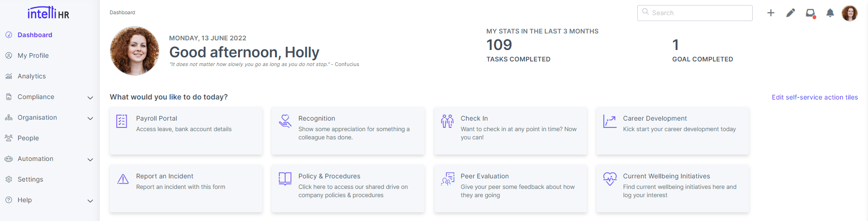Expand the Compliance menu chevron
Image resolution: width=868 pixels, height=221 pixels.
(90, 97)
